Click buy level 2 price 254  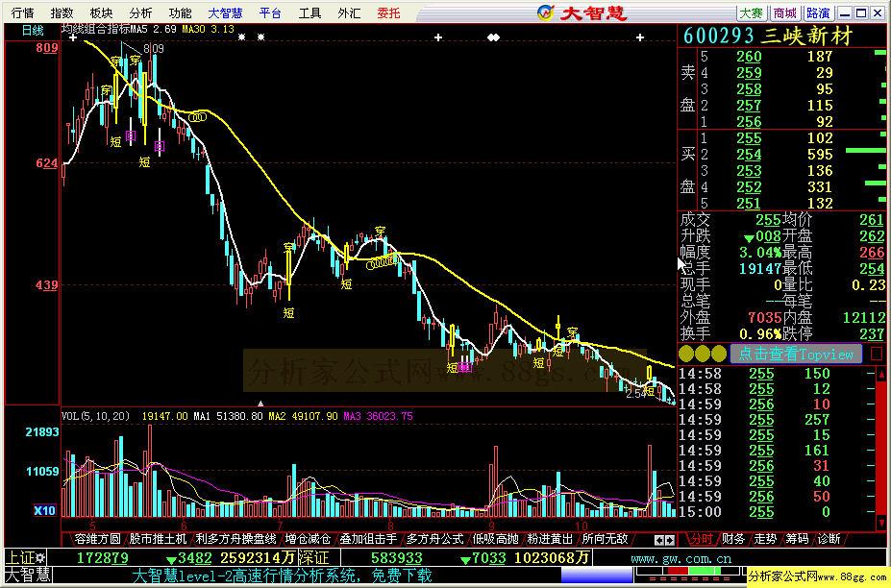point(749,155)
